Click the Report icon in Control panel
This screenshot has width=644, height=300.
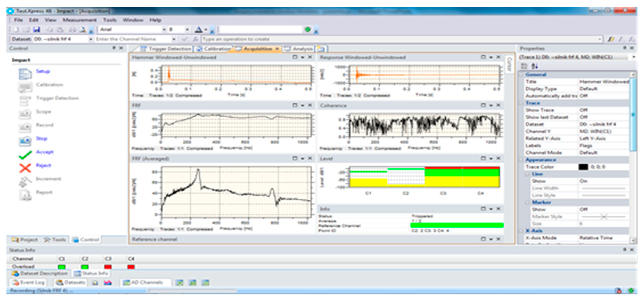[x=25, y=195]
